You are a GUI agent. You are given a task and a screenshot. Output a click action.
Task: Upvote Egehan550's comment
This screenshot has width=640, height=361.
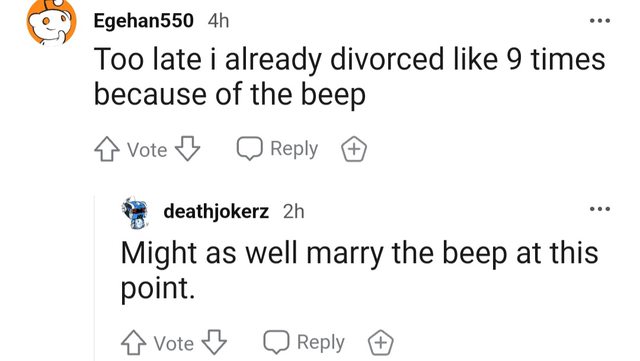tap(107, 149)
